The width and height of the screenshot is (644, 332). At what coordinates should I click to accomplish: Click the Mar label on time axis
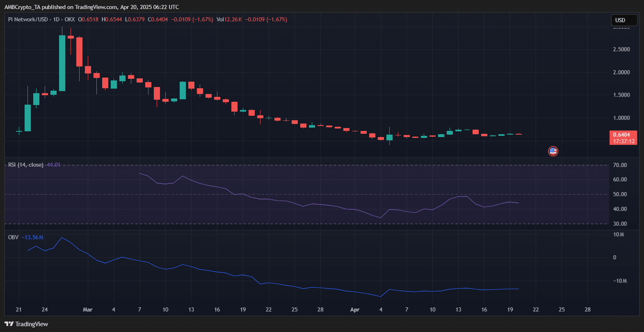pyautogui.click(x=87, y=309)
